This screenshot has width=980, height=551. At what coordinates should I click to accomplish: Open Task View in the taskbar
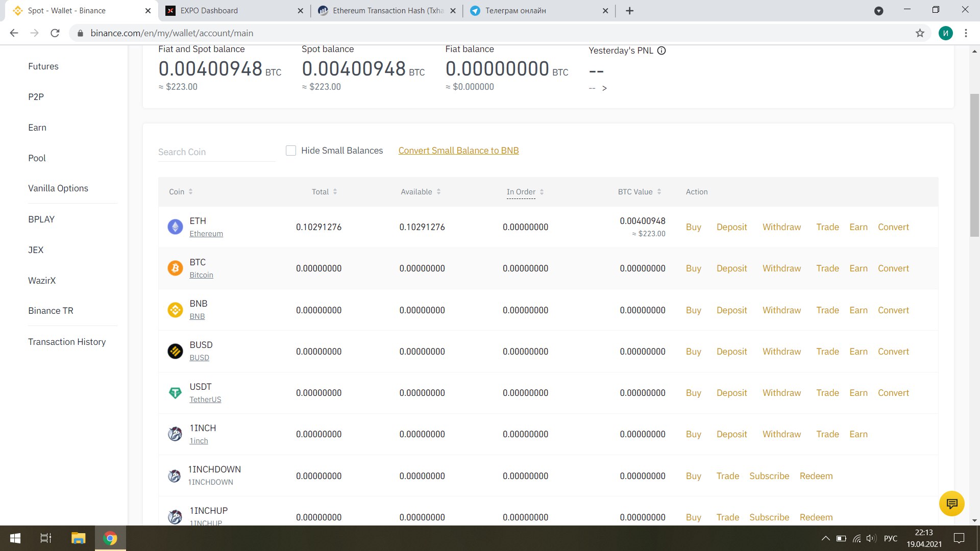pyautogui.click(x=46, y=538)
